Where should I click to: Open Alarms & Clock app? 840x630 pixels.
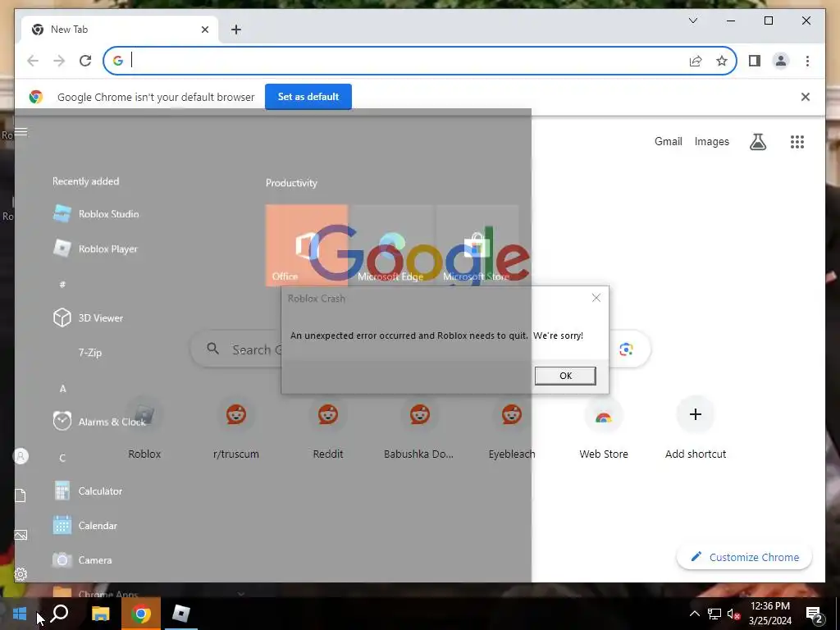point(99,422)
